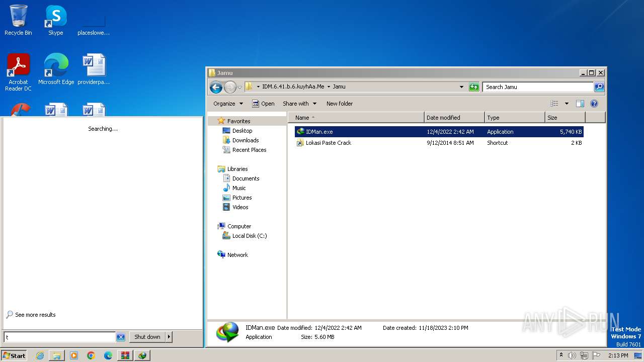Click Windows Explorer taskbar icon
This screenshot has height=362, width=644.
point(57,355)
